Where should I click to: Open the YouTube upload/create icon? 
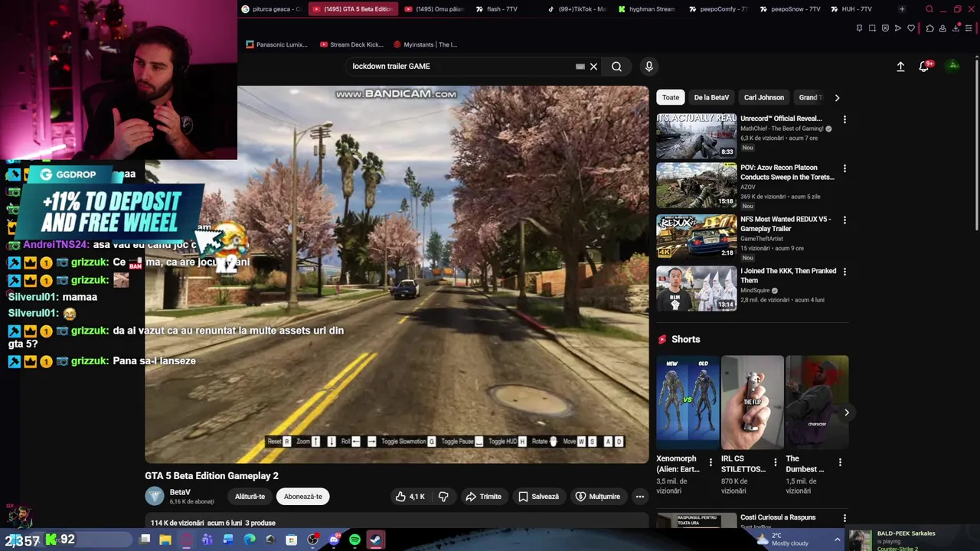click(900, 67)
